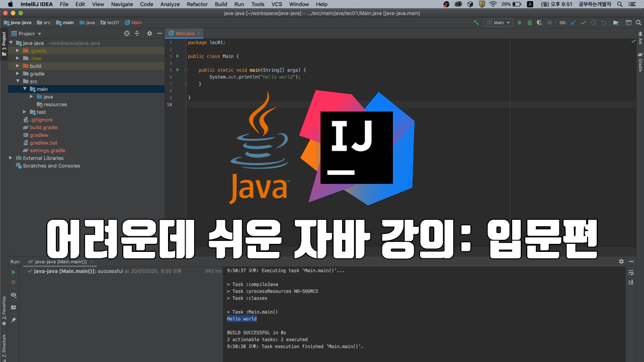Open the Navigate menu
644x362 pixels.
(122, 4)
